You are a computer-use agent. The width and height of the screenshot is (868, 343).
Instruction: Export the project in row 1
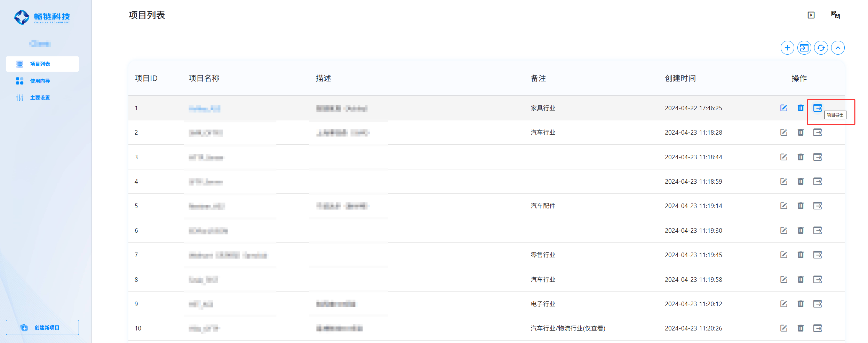pyautogui.click(x=817, y=108)
